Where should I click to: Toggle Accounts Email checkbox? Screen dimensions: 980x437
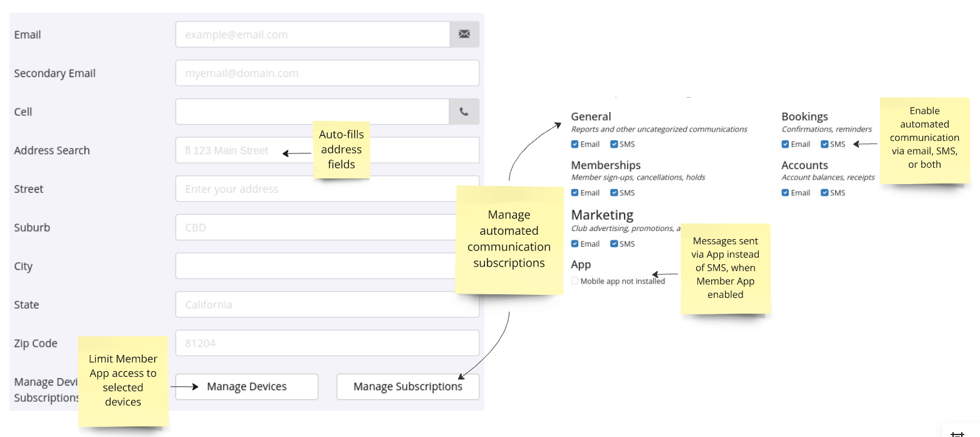(786, 193)
